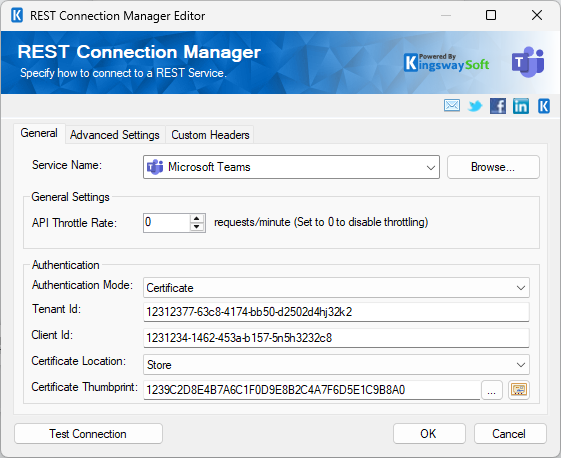Screen dimensions: 561x458
Task: Open the Twitter bird icon link
Action: coord(475,106)
